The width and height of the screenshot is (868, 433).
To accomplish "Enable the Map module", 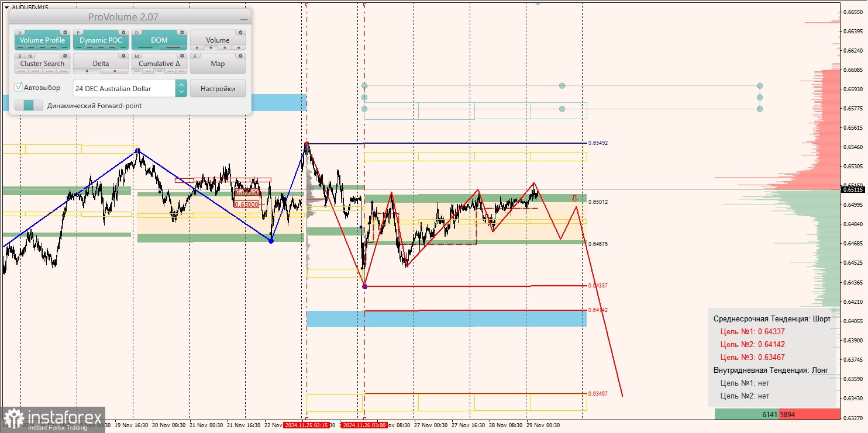I will click(218, 64).
